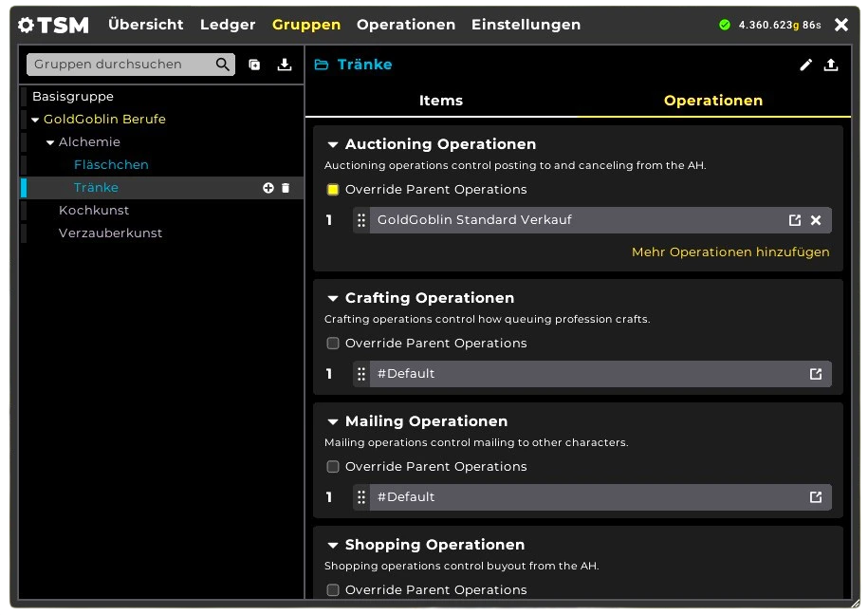868x615 pixels.
Task: Collapse the GoldGoblin Berufe group arrow
Action: (x=35, y=120)
